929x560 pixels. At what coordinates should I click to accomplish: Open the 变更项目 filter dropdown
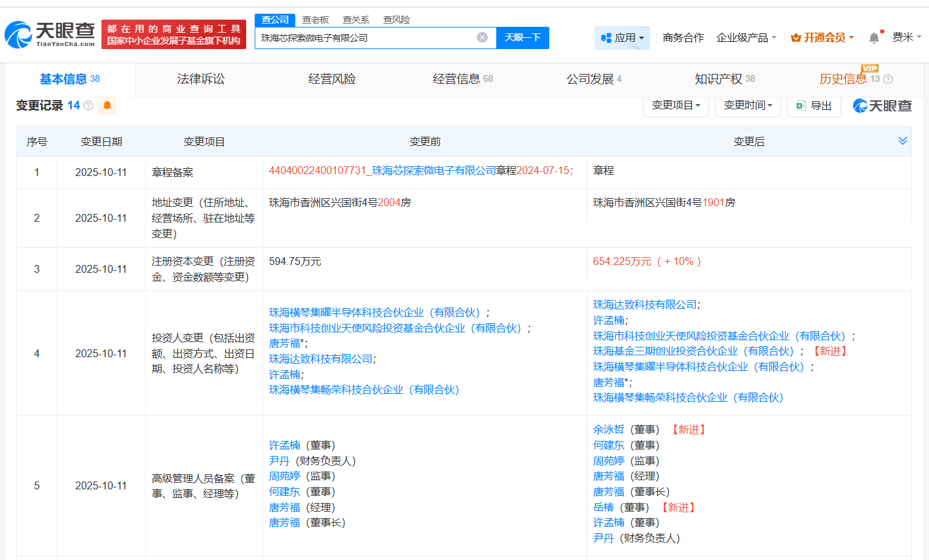(x=676, y=105)
